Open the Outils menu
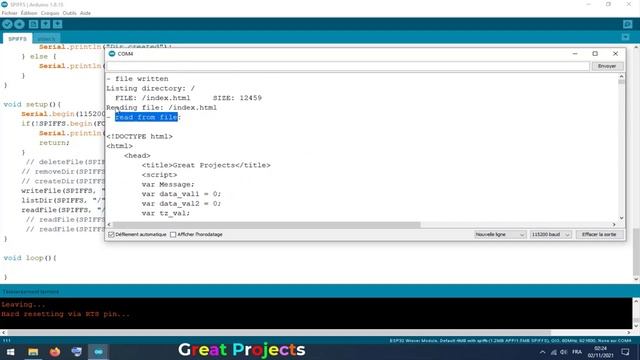640x360 pixels. click(69, 13)
